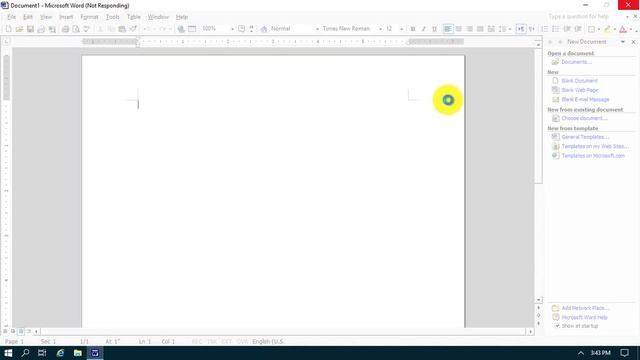The width and height of the screenshot is (640, 360).
Task: Click the Distributed alignment icon
Action: click(x=491, y=29)
